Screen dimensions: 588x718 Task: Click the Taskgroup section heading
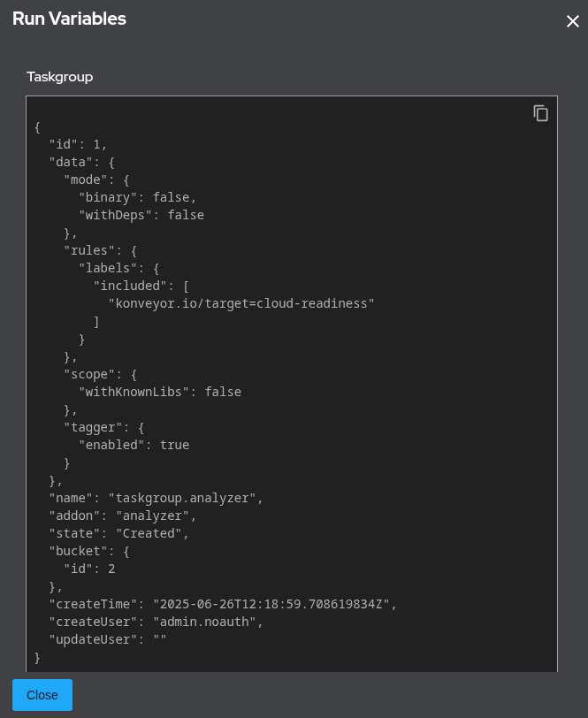pyautogui.click(x=59, y=77)
